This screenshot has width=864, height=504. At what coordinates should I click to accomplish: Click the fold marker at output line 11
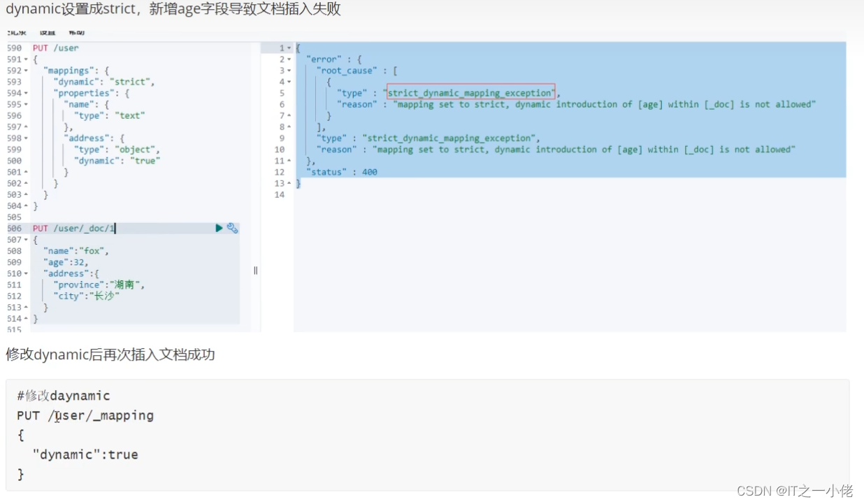click(x=289, y=161)
